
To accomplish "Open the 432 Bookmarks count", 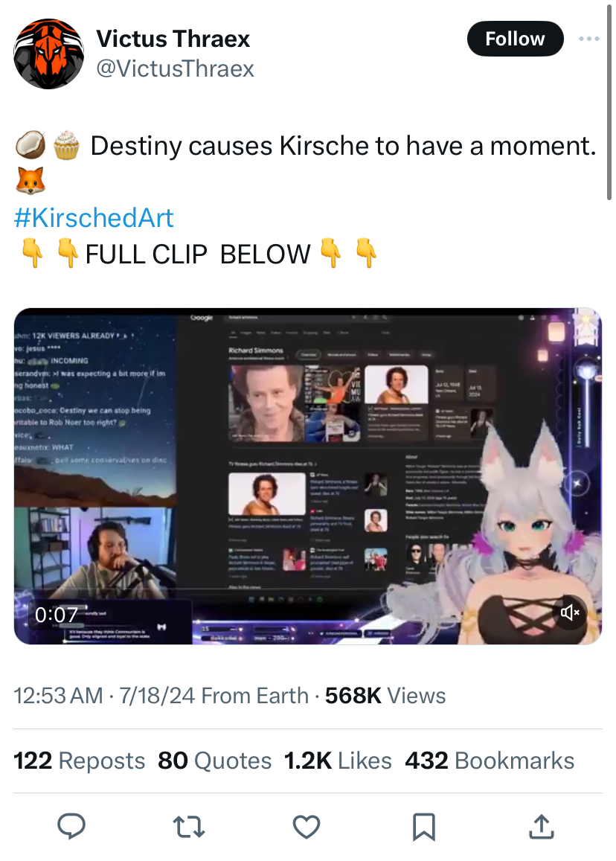I will (x=490, y=761).
